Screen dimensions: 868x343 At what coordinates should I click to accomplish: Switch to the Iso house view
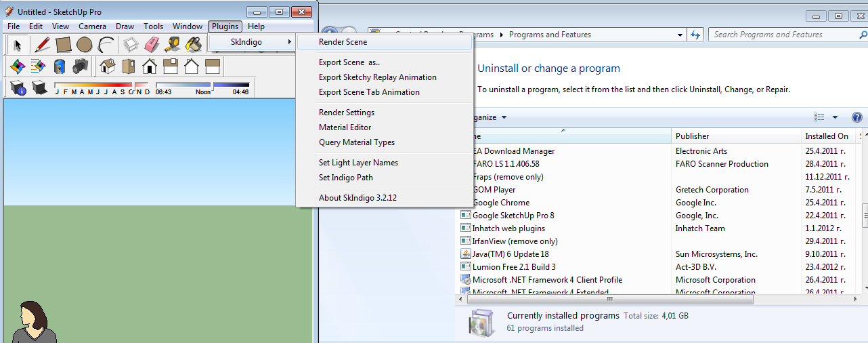(107, 66)
